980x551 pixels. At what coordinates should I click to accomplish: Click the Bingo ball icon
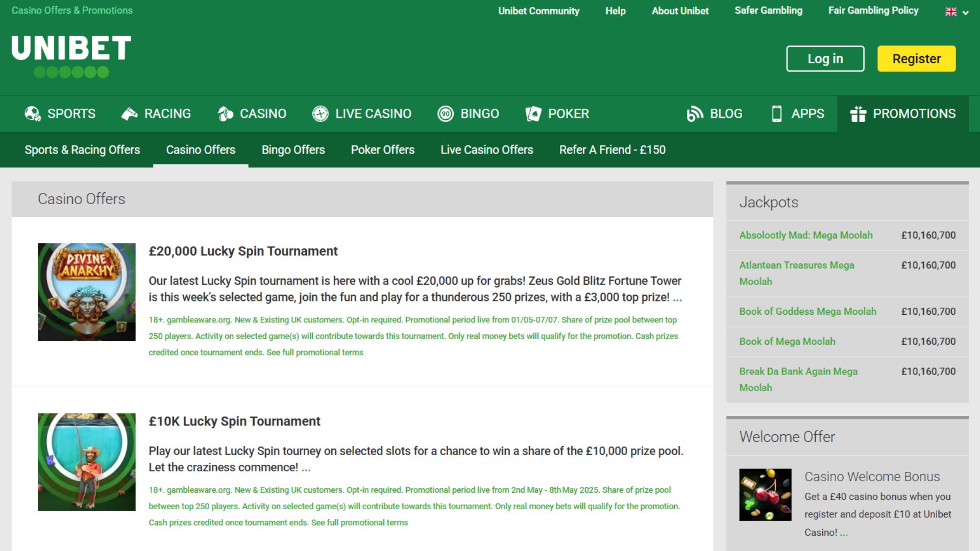click(446, 113)
